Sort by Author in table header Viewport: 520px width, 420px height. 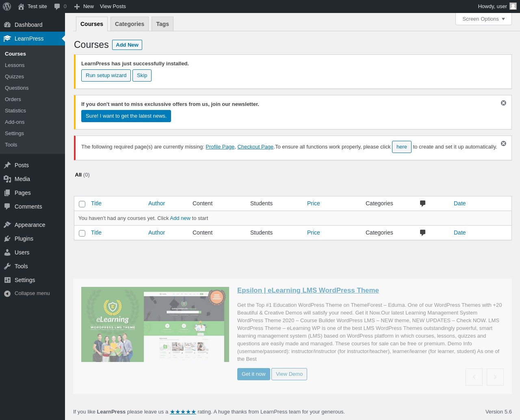click(x=156, y=204)
